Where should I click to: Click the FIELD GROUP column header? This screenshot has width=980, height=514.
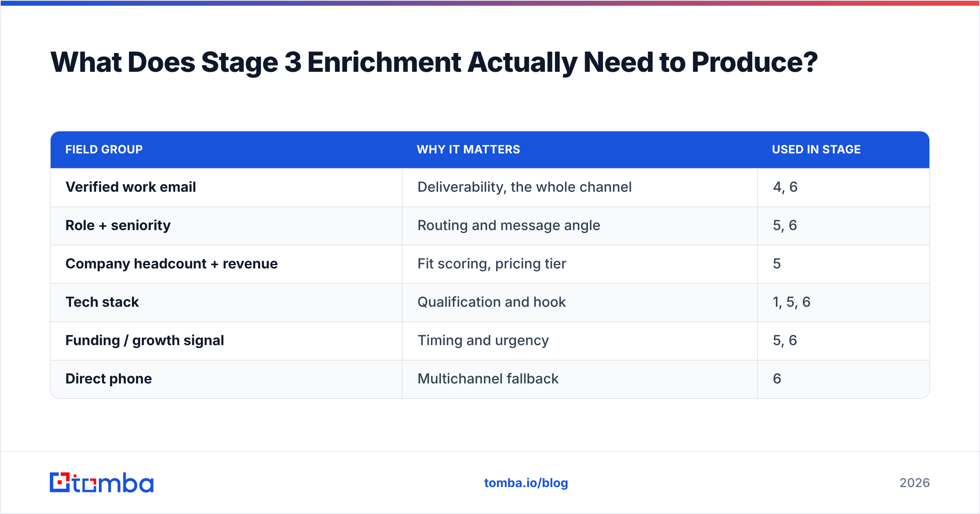(104, 149)
